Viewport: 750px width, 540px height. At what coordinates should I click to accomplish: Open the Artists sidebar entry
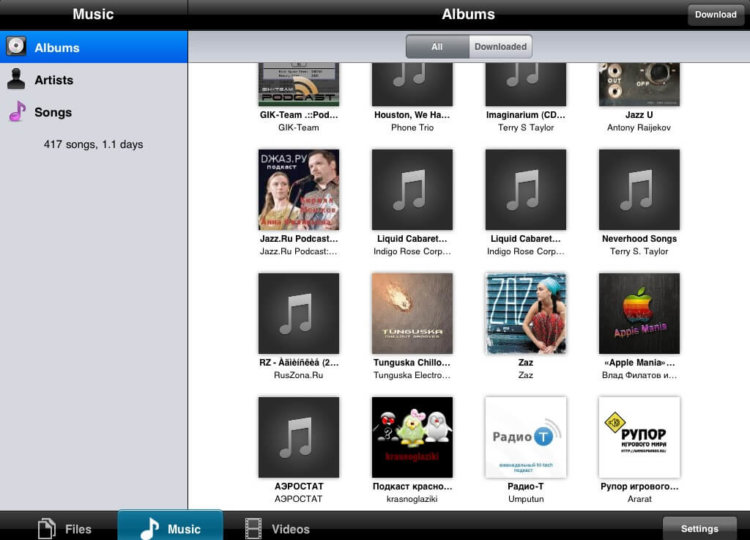(93, 79)
